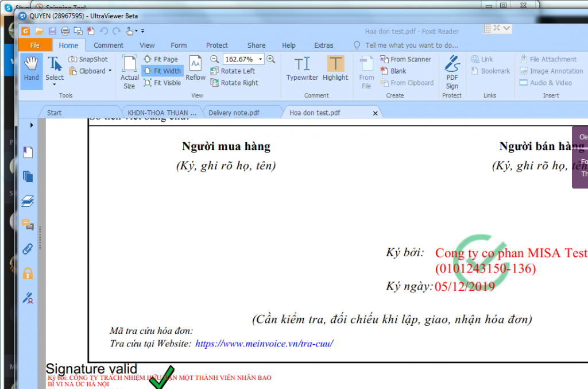
Task: Open the Attachments paperclip panel
Action: pyautogui.click(x=28, y=249)
